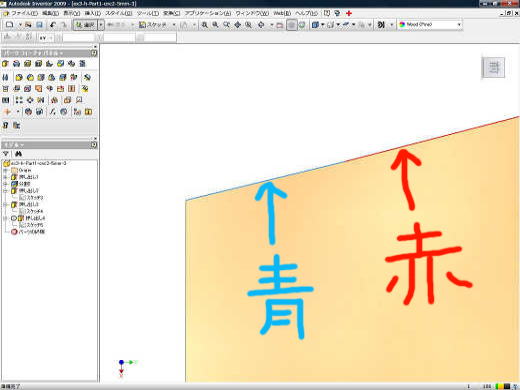520x390 pixels.
Task: Click the Undo arrow in the toolbar
Action: point(53,25)
